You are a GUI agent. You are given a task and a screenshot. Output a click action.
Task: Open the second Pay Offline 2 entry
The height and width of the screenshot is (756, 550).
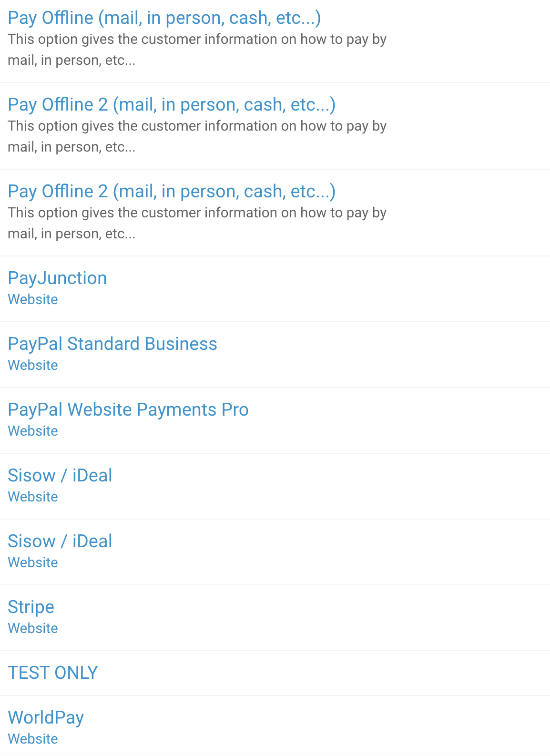pyautogui.click(x=172, y=192)
